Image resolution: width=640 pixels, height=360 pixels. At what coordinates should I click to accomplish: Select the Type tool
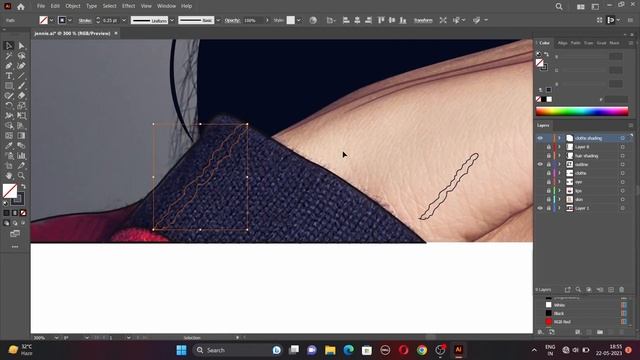(9, 76)
